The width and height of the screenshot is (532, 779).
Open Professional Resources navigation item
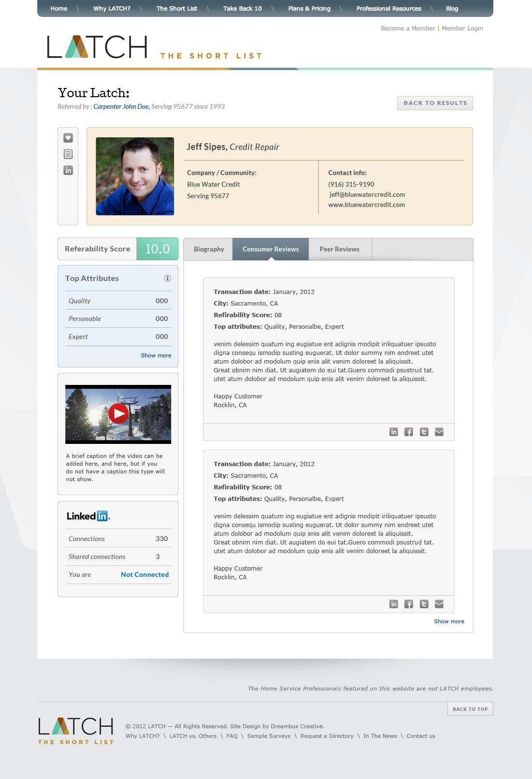point(389,8)
